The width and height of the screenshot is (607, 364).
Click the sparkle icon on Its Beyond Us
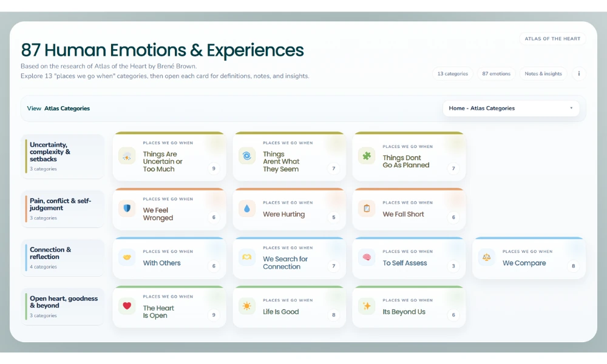(366, 306)
